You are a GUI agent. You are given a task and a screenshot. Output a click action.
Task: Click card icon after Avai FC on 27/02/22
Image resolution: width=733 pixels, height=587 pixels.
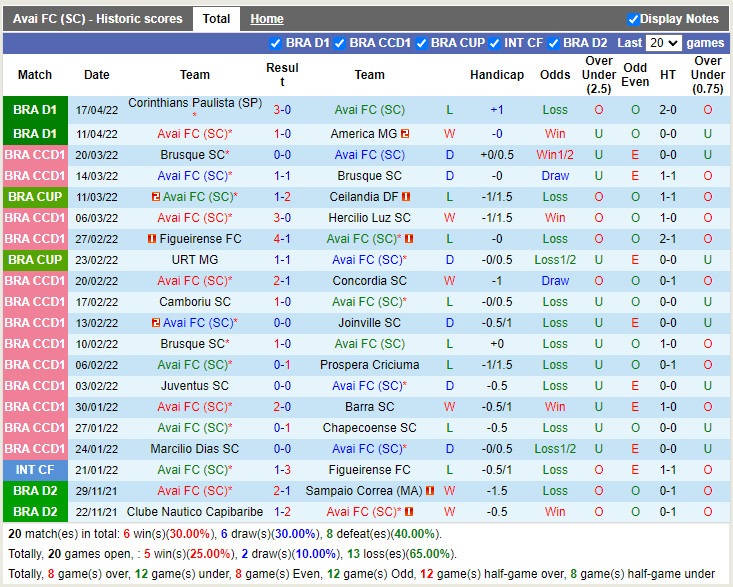click(409, 239)
